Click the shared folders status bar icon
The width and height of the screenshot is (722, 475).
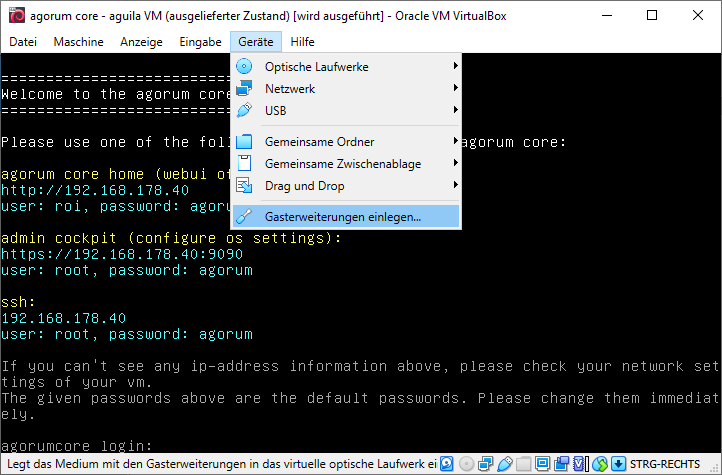(524, 463)
